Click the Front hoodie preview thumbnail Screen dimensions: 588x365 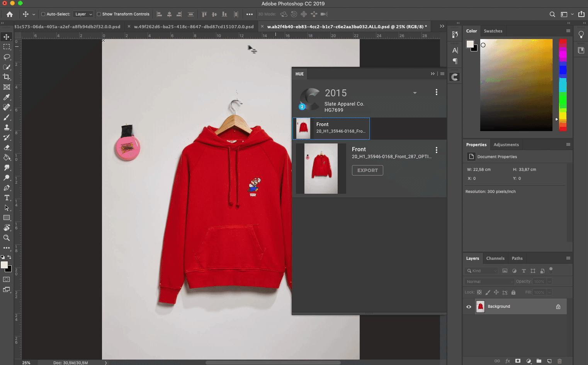coord(321,169)
